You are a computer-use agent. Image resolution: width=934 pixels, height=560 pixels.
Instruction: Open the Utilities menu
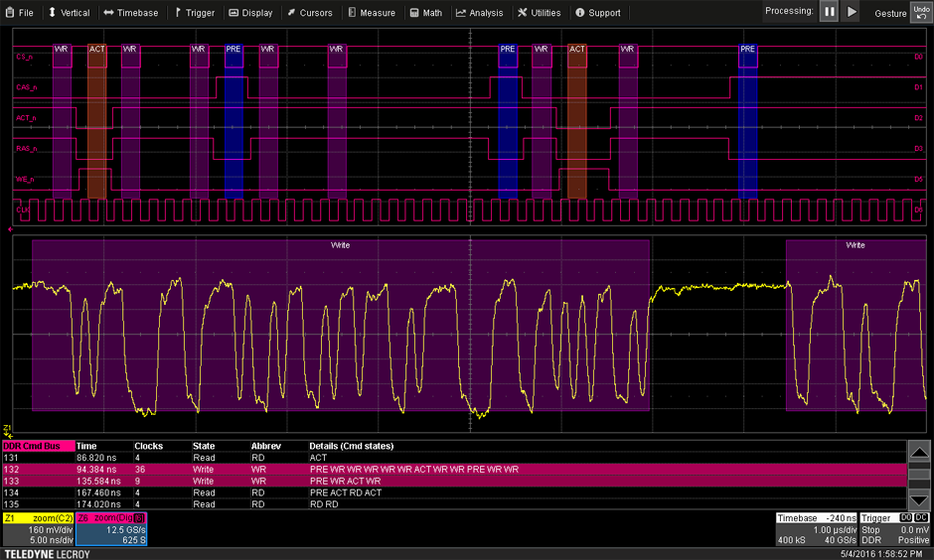(540, 13)
